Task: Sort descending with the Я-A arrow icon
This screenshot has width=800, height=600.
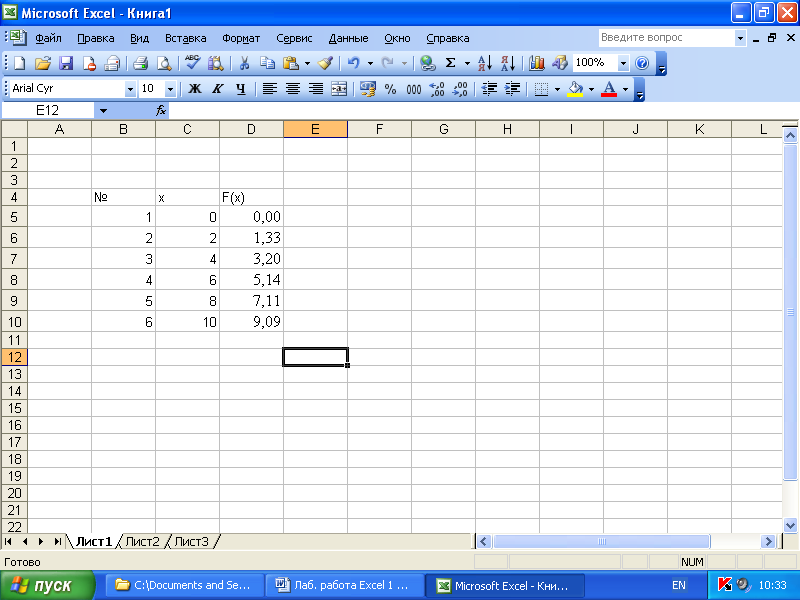Action: [x=508, y=63]
